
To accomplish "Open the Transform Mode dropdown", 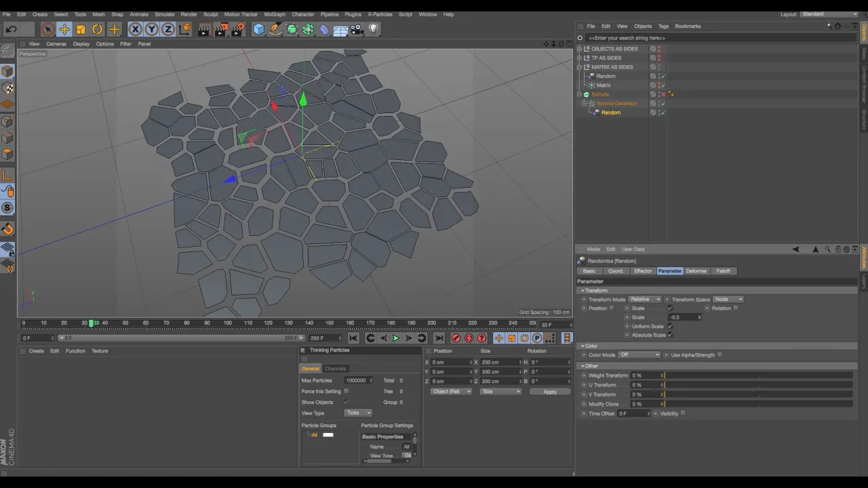I will click(x=644, y=300).
